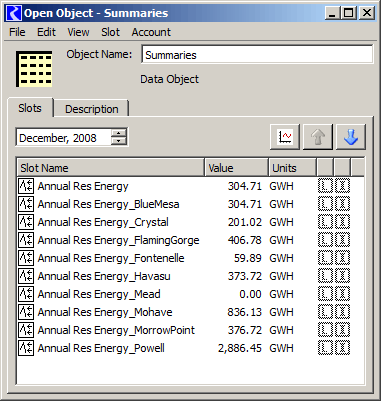Sort by the Slot Name column header

pos(111,168)
